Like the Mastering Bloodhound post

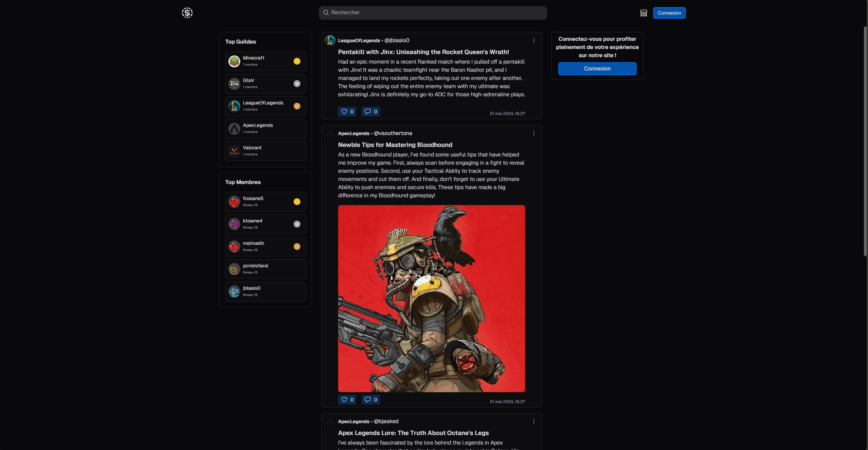click(x=347, y=400)
